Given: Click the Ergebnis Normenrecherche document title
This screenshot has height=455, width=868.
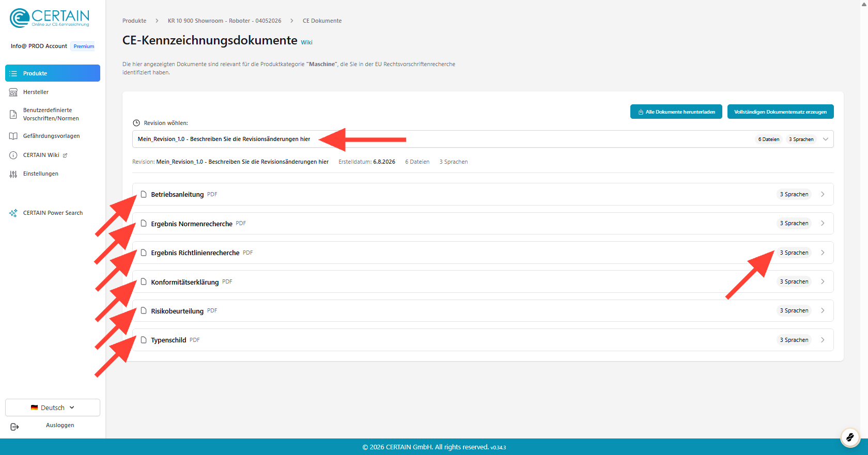Looking at the screenshot, I should pyautogui.click(x=192, y=224).
